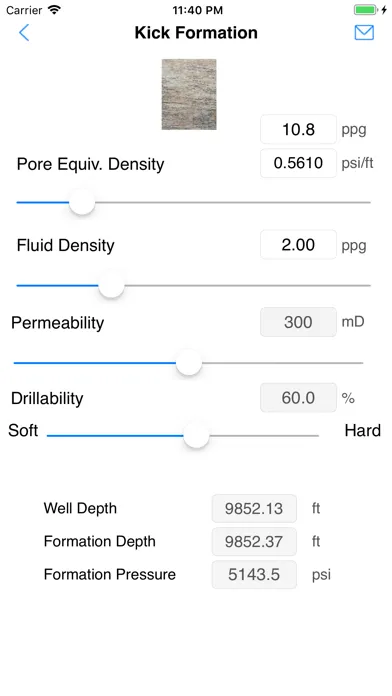Click the Permeability slider handle
This screenshot has width=392, height=696.
(189, 363)
